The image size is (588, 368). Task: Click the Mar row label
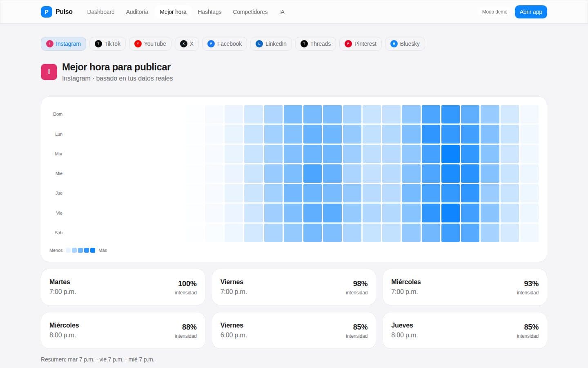click(x=59, y=154)
